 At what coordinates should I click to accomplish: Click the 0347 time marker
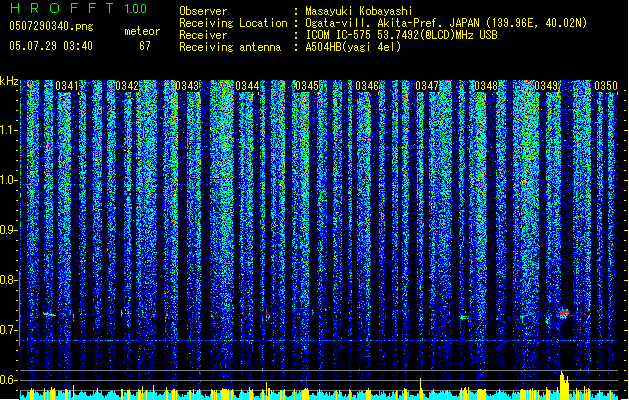pos(427,86)
